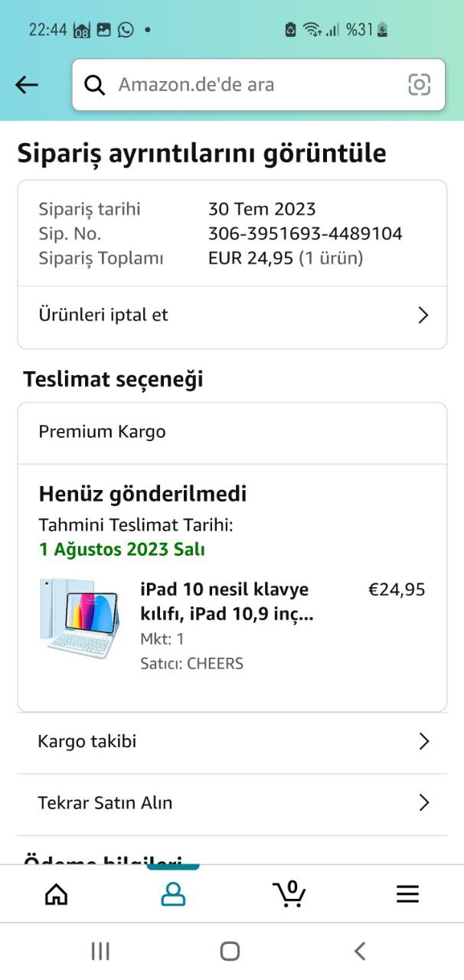Select Ürünleri iptal et option
This screenshot has height=980, width=464.
(153, 315)
